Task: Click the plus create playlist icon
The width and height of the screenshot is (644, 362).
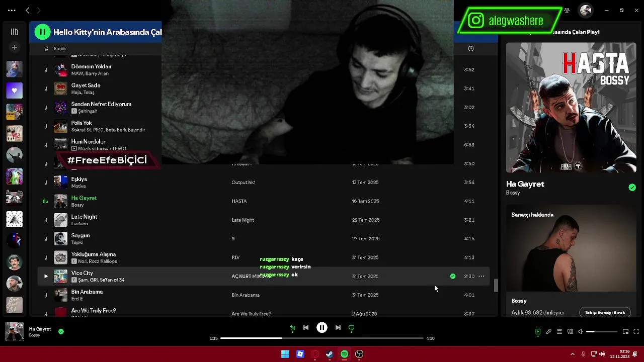Action: (14, 47)
